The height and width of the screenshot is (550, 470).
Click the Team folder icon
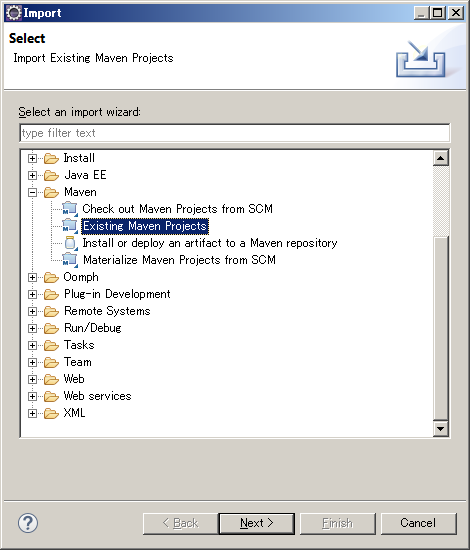pyautogui.click(x=51, y=363)
